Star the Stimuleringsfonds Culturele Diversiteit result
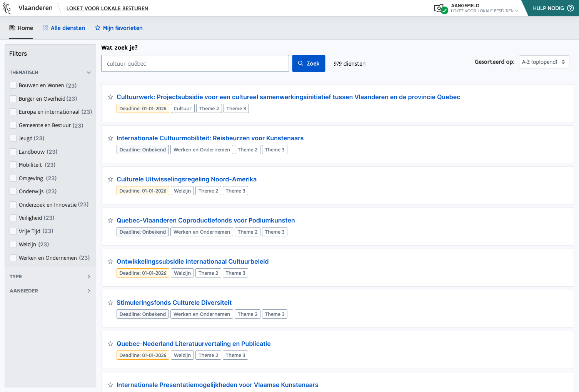 point(110,303)
